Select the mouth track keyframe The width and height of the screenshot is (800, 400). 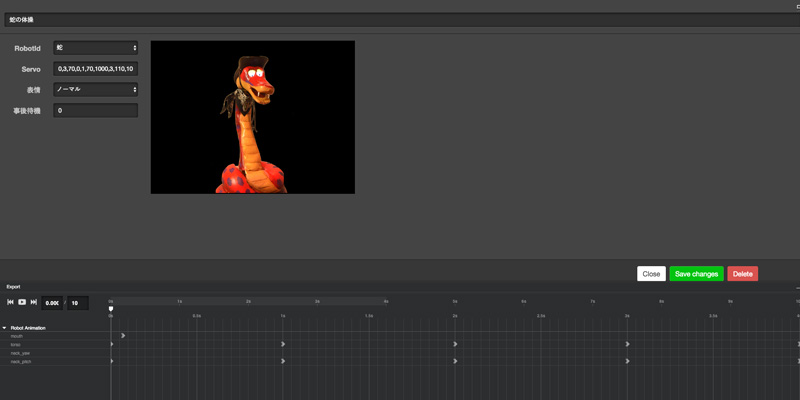tap(123, 336)
